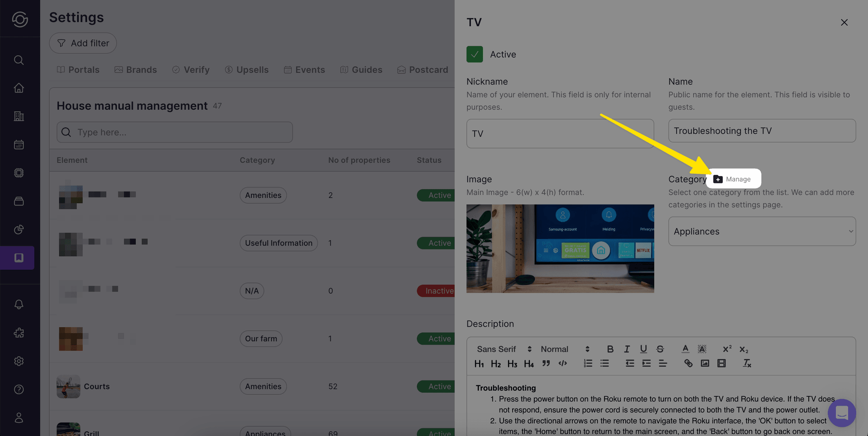Click the blockquote icon

pyautogui.click(x=546, y=363)
